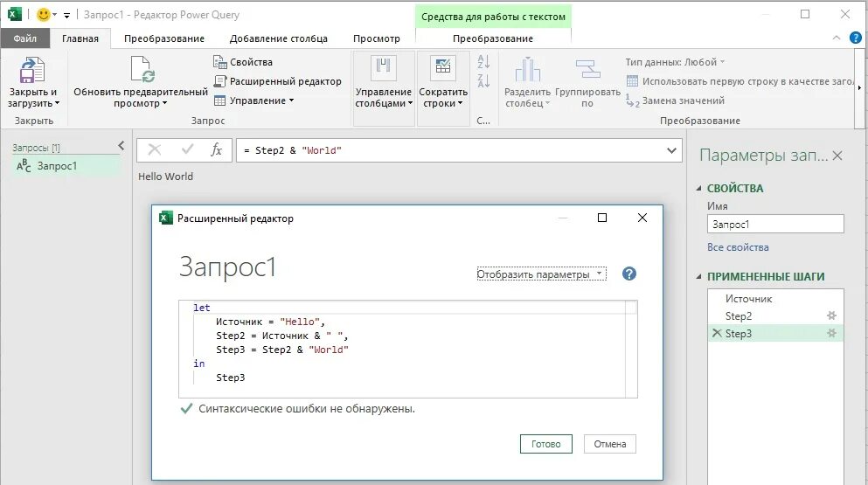868x485 pixels.
Task: Click the Split Column icon
Action: 527,70
